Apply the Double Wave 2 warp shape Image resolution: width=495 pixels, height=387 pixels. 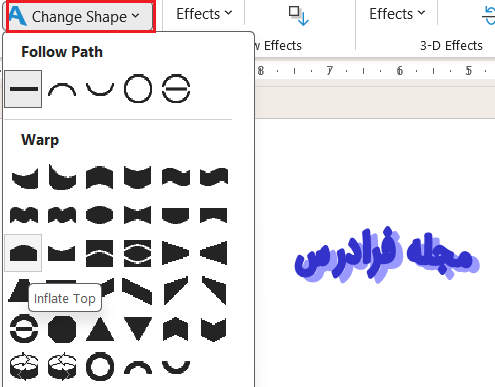click(62, 215)
